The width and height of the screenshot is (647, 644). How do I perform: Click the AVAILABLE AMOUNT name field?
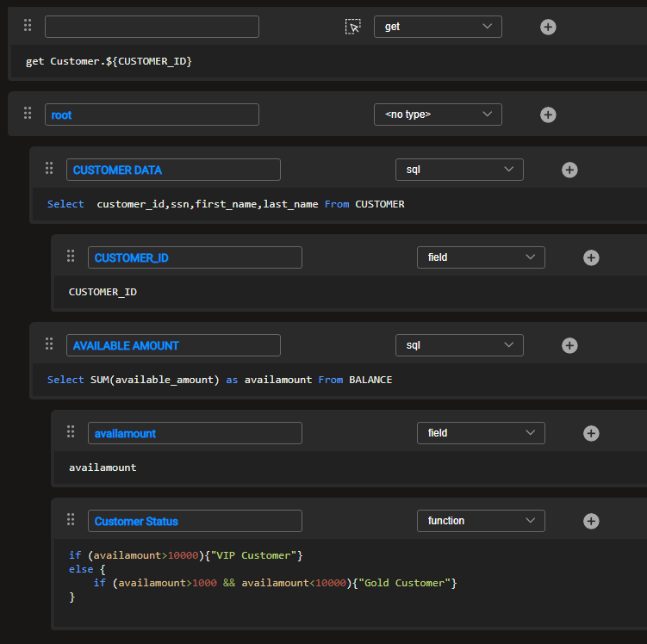pyautogui.click(x=173, y=345)
